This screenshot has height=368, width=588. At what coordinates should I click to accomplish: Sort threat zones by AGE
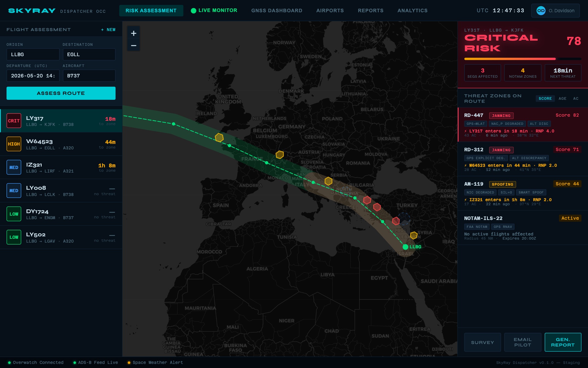tap(562, 98)
